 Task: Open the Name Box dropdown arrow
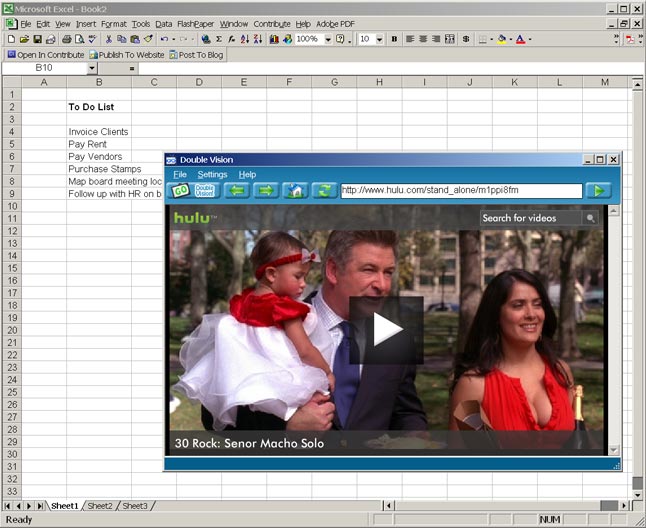tap(92, 68)
